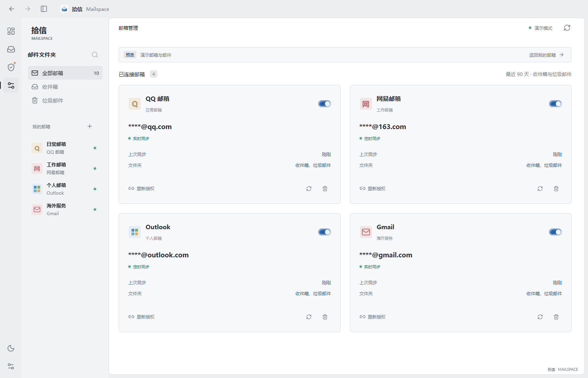Delete the Outlook account trash icon
Image resolution: width=588 pixels, height=378 pixels.
point(325,317)
